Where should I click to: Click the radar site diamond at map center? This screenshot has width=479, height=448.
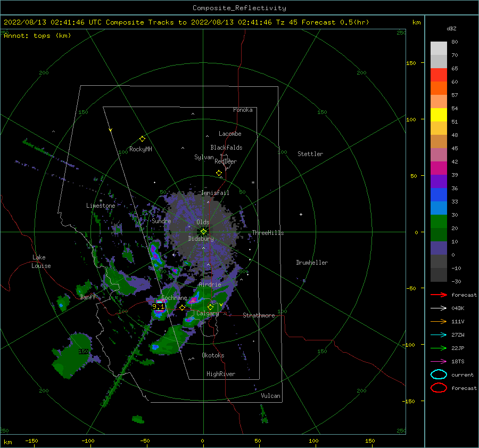203,232
